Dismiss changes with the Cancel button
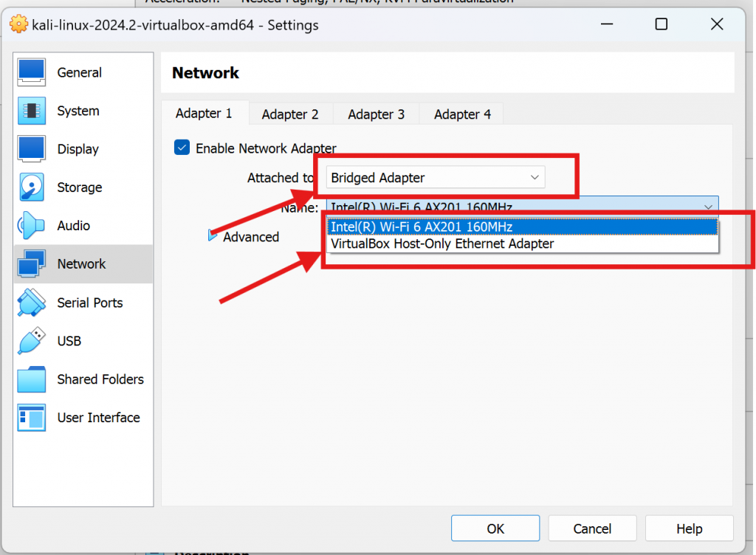This screenshot has width=756, height=555. [x=592, y=528]
